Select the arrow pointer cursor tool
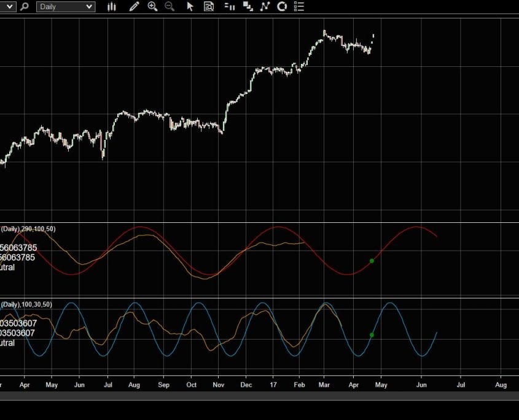This screenshot has width=519, height=420. [x=190, y=7]
